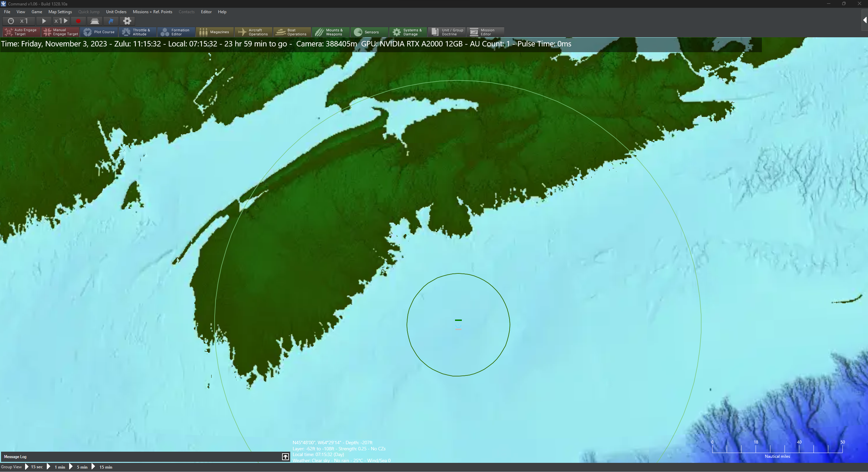Select the Plot Course tool
Screen dimensions: 868x472
coord(99,32)
